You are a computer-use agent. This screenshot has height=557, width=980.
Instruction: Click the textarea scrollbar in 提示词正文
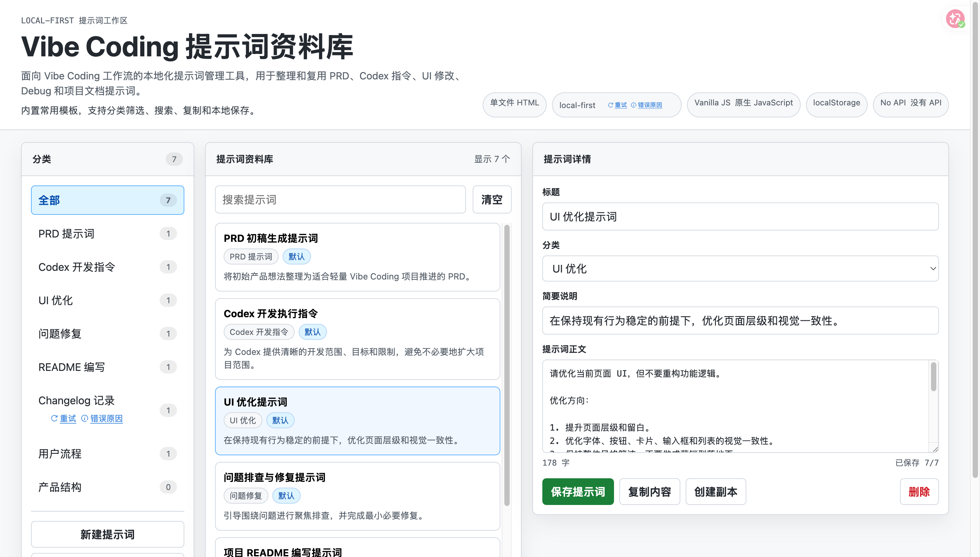pyautogui.click(x=933, y=377)
